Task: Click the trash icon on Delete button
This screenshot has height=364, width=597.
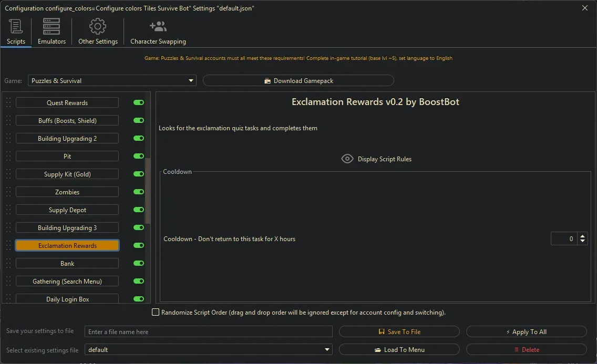Action: coord(517,349)
